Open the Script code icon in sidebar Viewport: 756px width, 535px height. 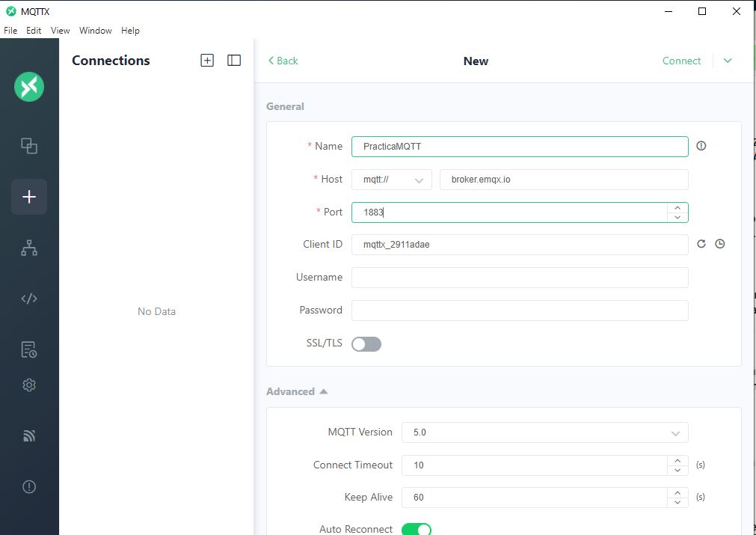coord(29,299)
